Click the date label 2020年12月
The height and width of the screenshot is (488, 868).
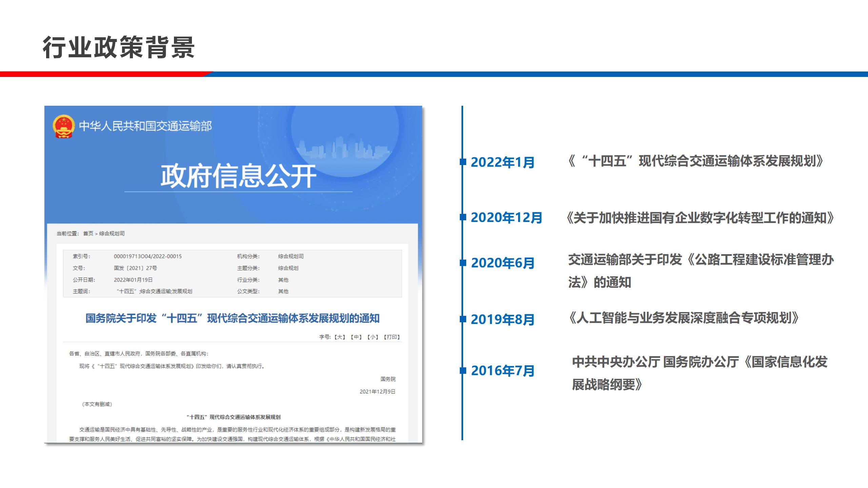(507, 218)
